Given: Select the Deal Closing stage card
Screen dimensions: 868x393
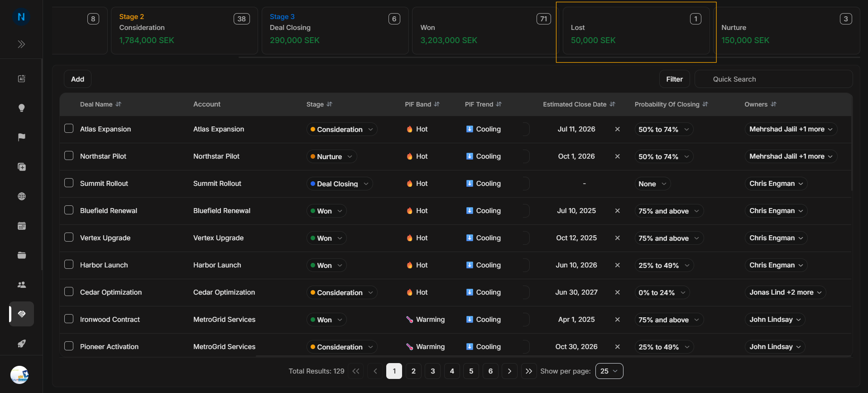Looking at the screenshot, I should click(x=335, y=30).
